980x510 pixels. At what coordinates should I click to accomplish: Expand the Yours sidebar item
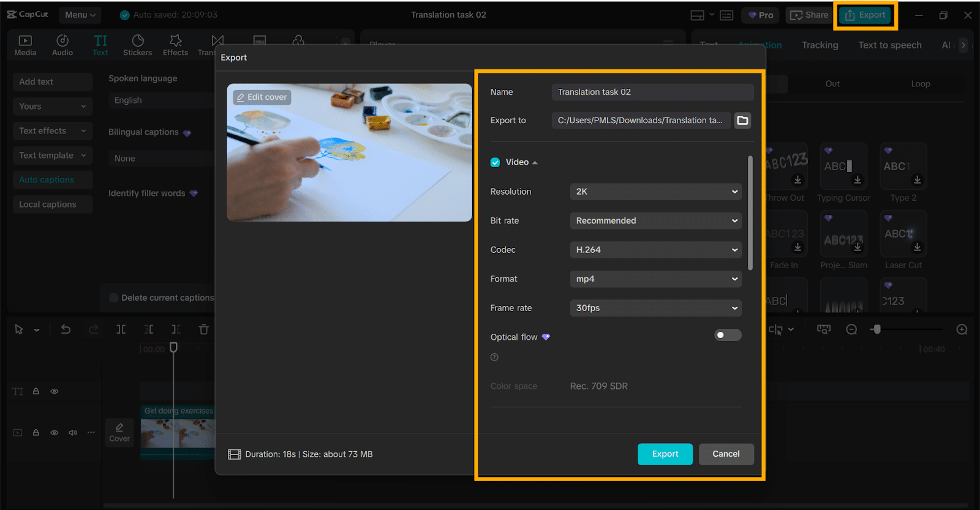point(53,107)
